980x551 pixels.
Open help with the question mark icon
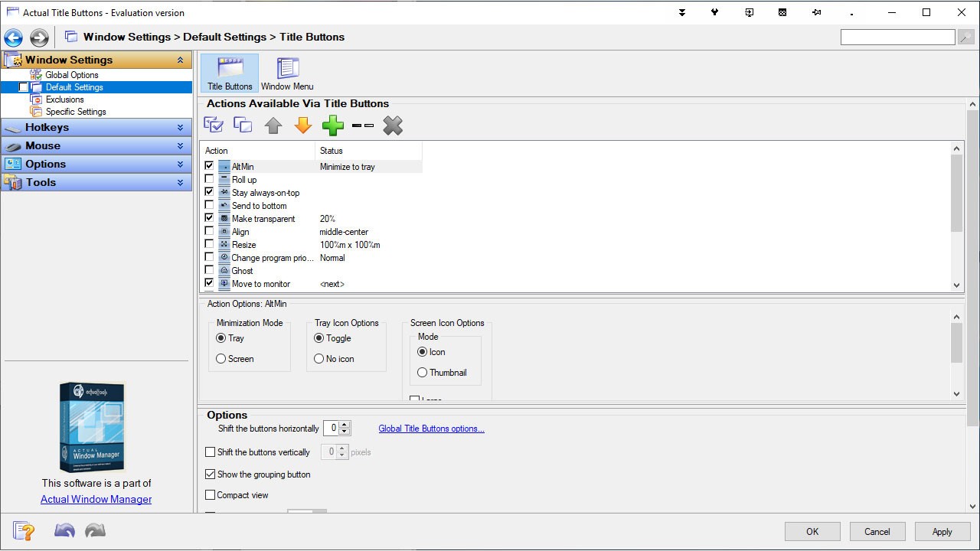tap(22, 530)
